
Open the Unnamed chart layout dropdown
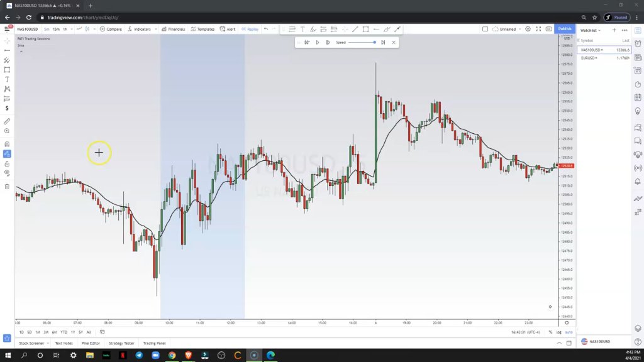pos(507,29)
